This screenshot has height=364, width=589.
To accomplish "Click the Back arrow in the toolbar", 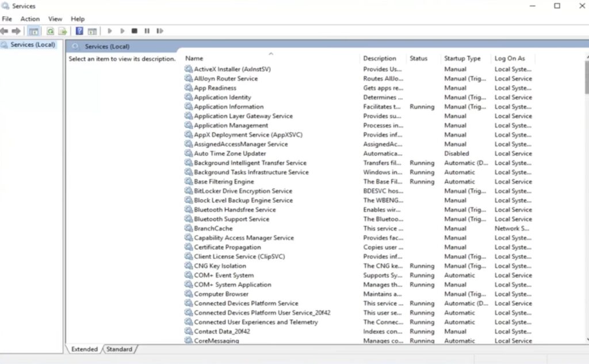I will click(5, 31).
